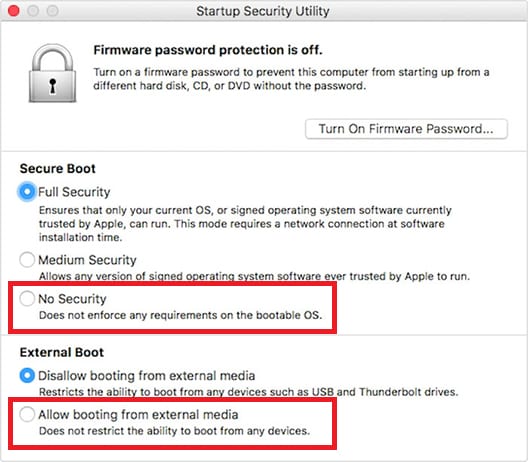Choose Allow booting from external media radio
The width and height of the screenshot is (528, 462).
point(27,415)
